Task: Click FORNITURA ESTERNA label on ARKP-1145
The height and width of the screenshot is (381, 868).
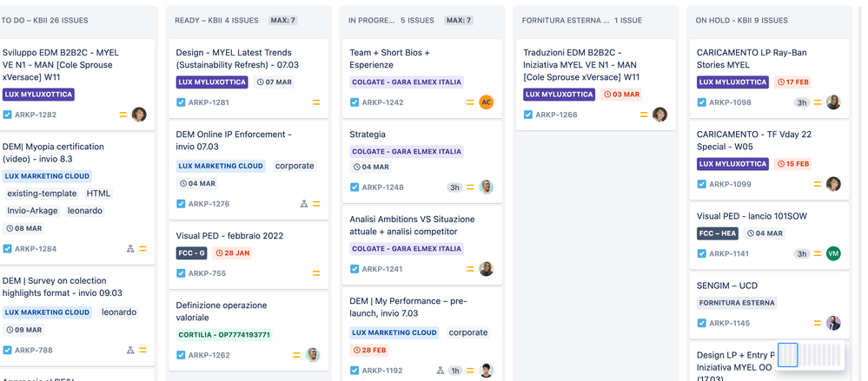Action: click(x=737, y=303)
